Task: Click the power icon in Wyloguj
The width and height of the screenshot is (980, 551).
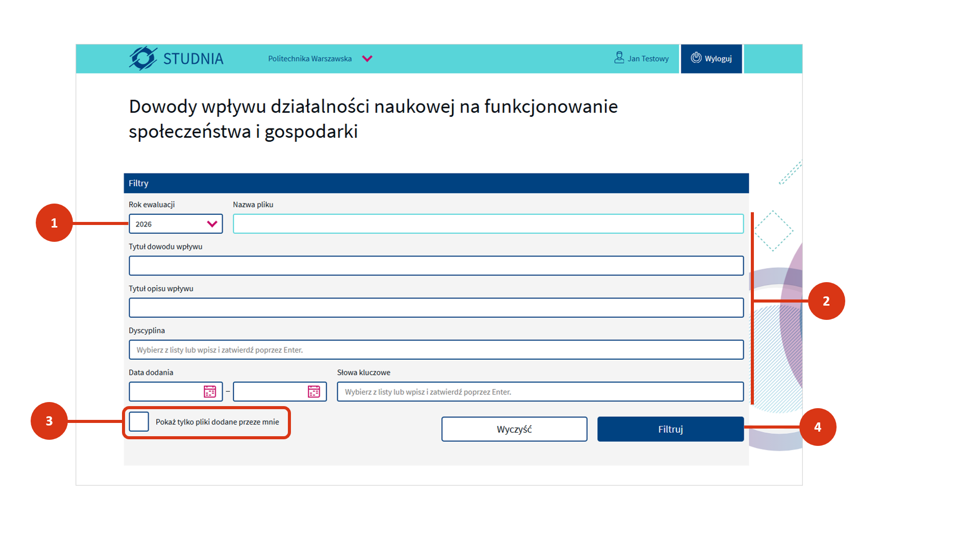Action: (696, 58)
